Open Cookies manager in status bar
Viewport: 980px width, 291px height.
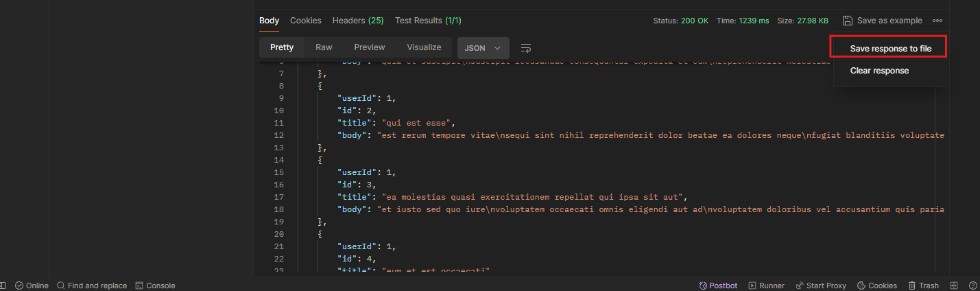tap(877, 286)
